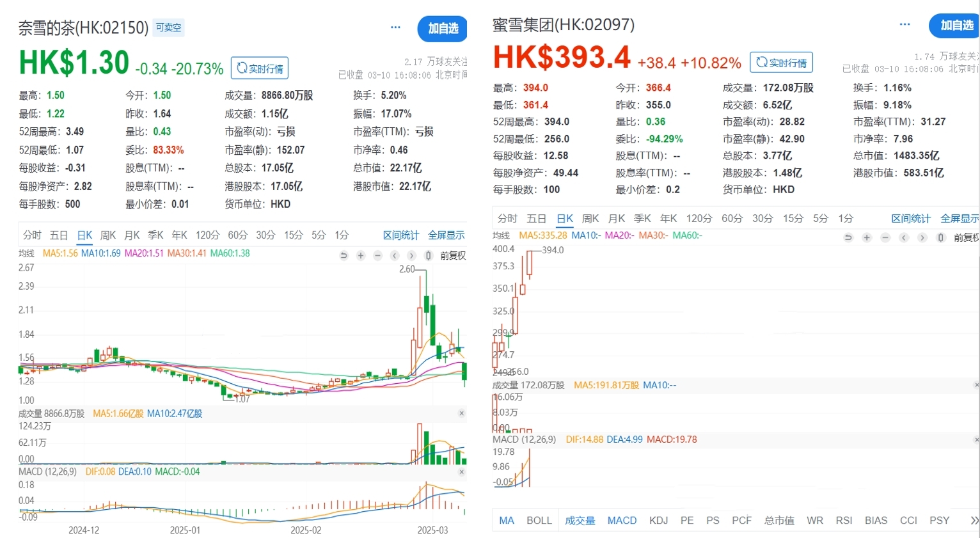
Task: Toggle the MA indicator in 蜜雪集团 panel
Action: pos(507,520)
